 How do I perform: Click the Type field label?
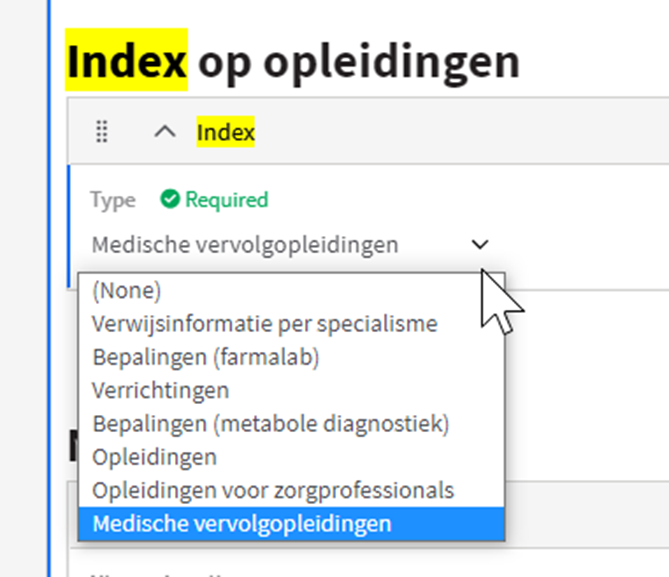[x=112, y=200]
